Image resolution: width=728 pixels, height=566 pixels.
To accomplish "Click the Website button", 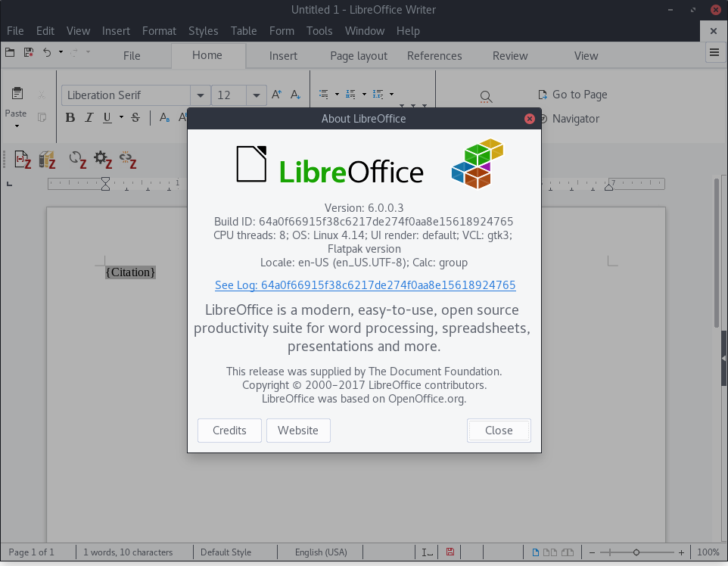I will pos(298,431).
